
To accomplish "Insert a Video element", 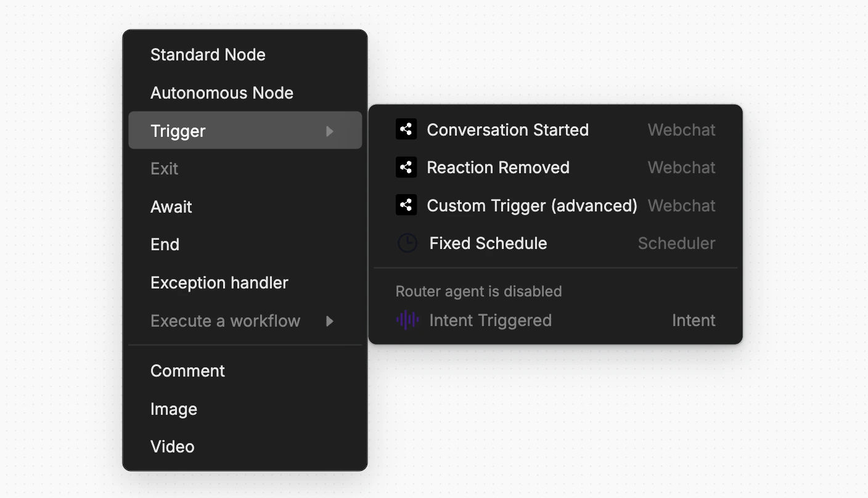I will pos(245,446).
